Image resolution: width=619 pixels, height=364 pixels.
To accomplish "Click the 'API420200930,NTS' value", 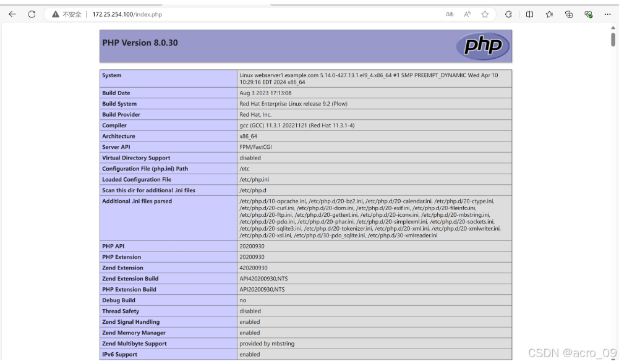I will click(263, 279).
